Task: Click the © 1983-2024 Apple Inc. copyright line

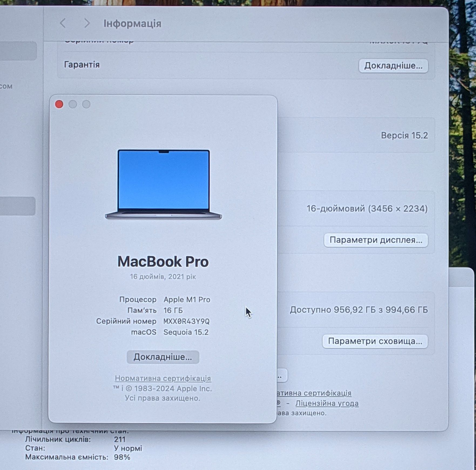Action: pyautogui.click(x=162, y=389)
